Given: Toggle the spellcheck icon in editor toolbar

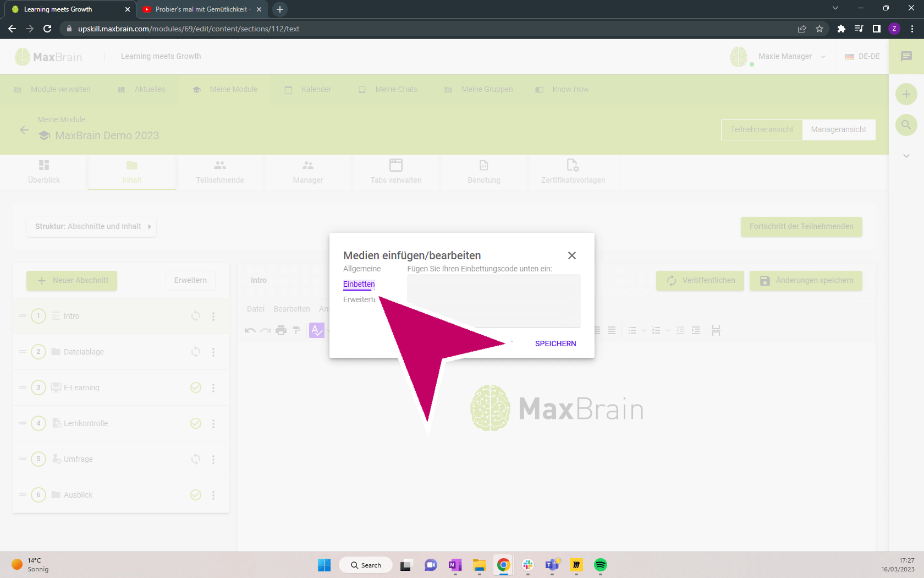Looking at the screenshot, I should (317, 330).
